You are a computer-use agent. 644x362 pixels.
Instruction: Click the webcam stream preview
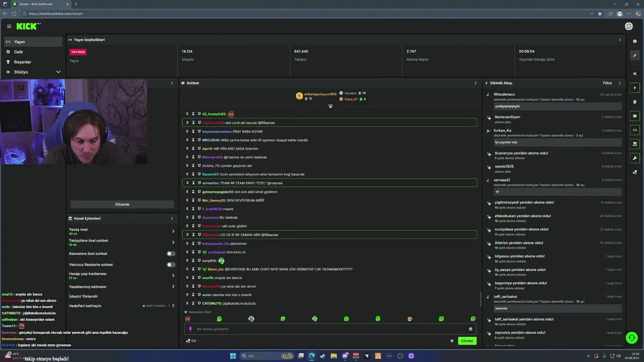tap(73, 122)
